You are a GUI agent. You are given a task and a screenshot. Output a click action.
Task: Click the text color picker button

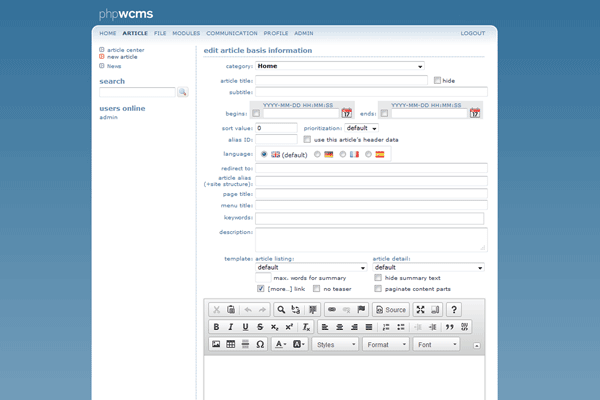coord(280,344)
